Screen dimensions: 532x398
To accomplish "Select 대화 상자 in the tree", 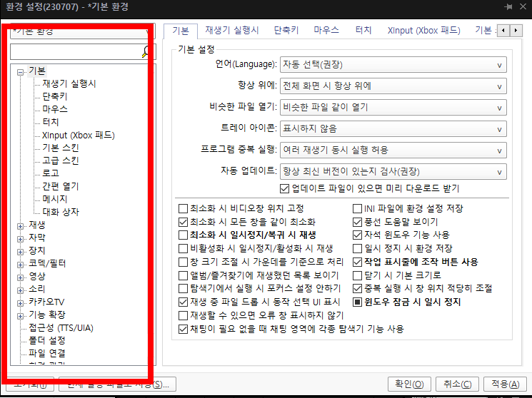I will [61, 212].
